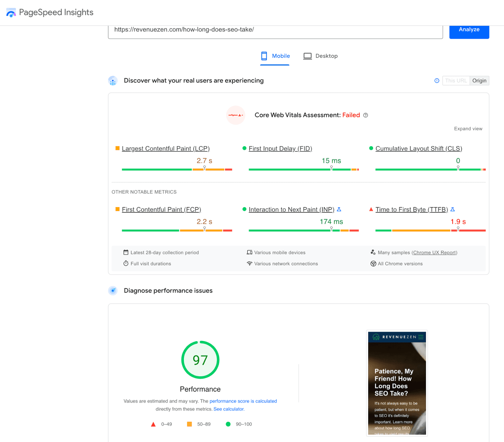
Task: Open Time to First Byte (TTFB) link
Action: pos(412,210)
